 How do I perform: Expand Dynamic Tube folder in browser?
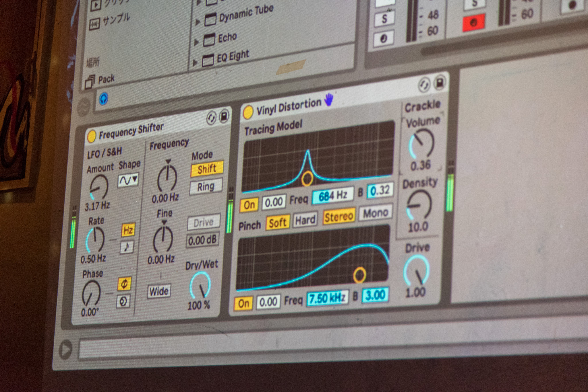198,22
